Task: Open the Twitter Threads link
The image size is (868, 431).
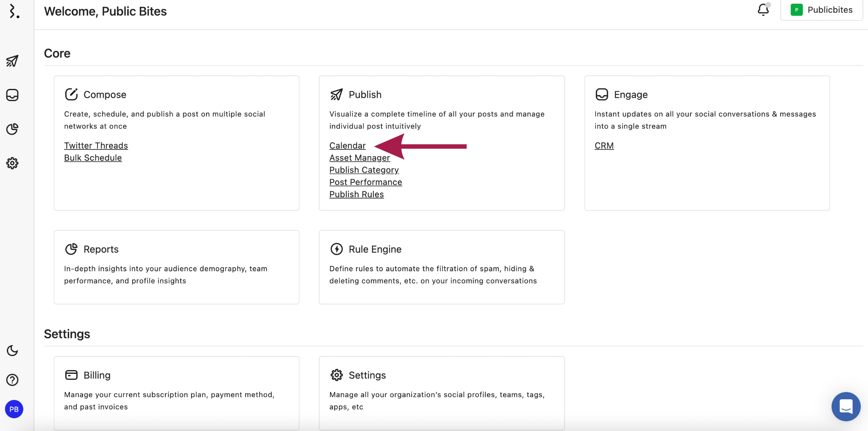Action: (x=96, y=146)
